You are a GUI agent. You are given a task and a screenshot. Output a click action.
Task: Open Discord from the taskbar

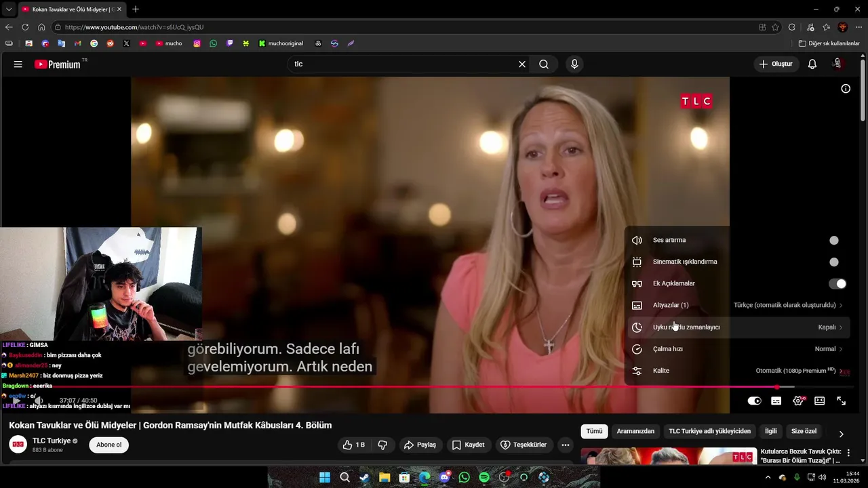click(444, 477)
